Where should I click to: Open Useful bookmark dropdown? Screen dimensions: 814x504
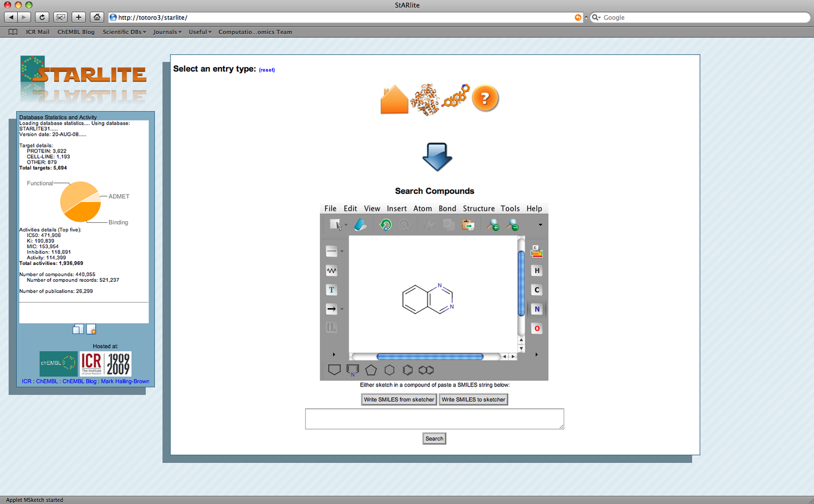[x=200, y=32]
